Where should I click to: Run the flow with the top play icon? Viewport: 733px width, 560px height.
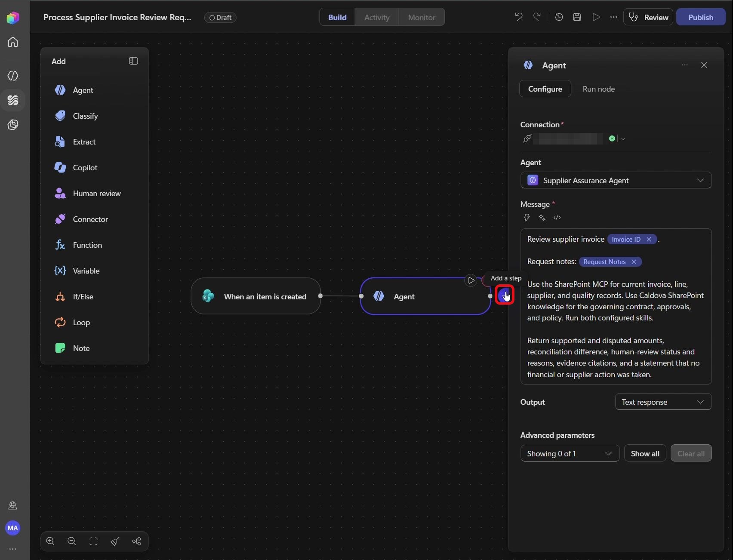(x=596, y=17)
